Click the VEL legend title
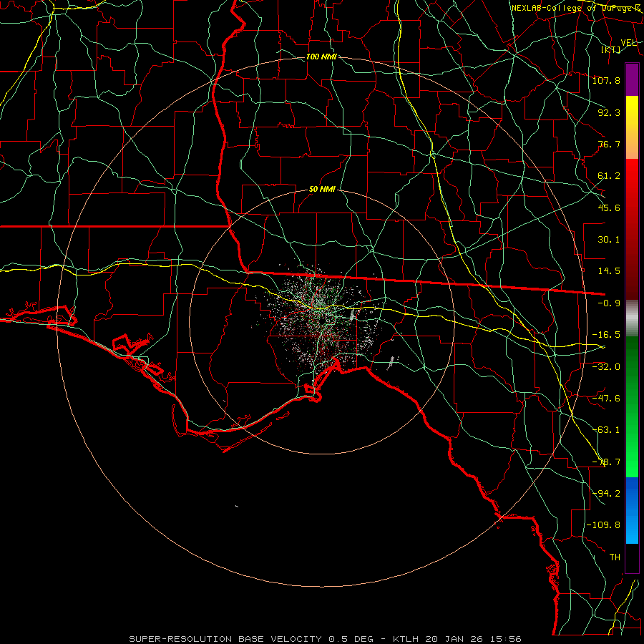This screenshot has height=644, width=644. 628,43
